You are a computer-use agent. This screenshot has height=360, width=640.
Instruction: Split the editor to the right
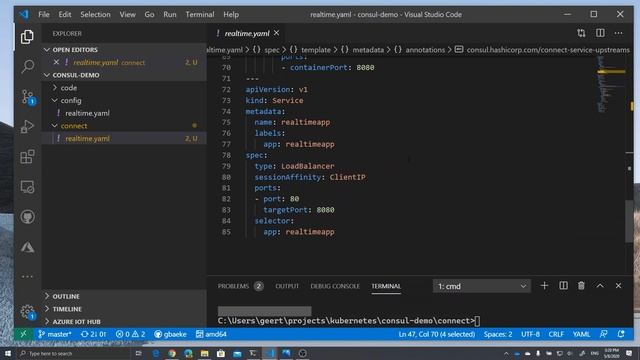coord(600,33)
